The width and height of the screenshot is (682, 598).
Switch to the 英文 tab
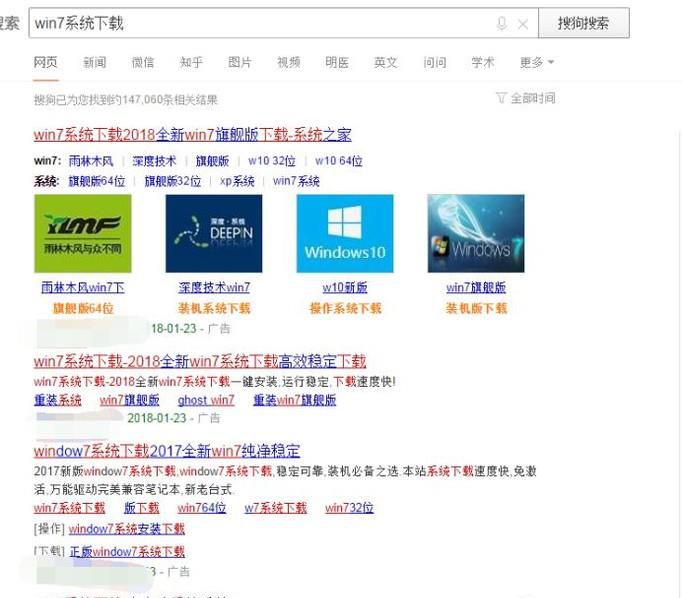tap(385, 63)
